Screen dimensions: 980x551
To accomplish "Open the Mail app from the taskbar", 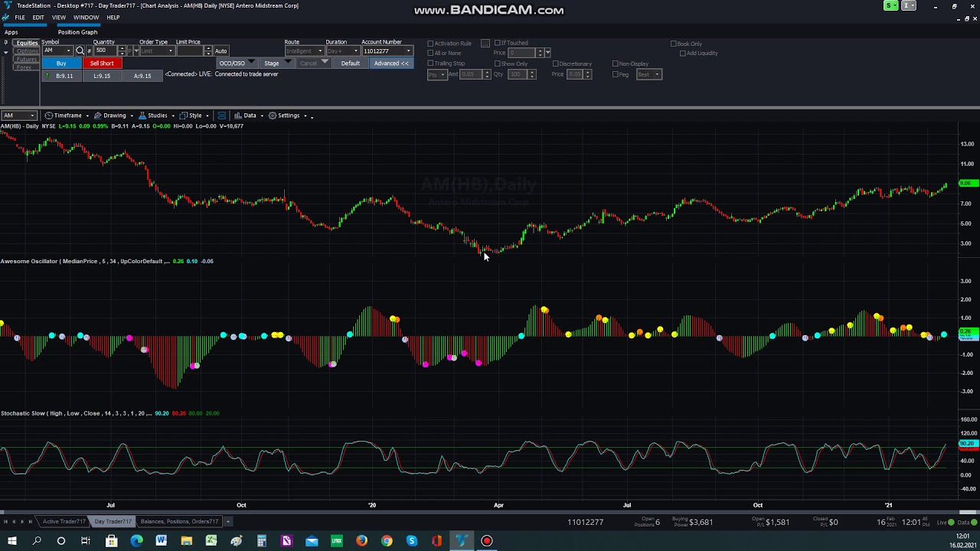I will [312, 541].
